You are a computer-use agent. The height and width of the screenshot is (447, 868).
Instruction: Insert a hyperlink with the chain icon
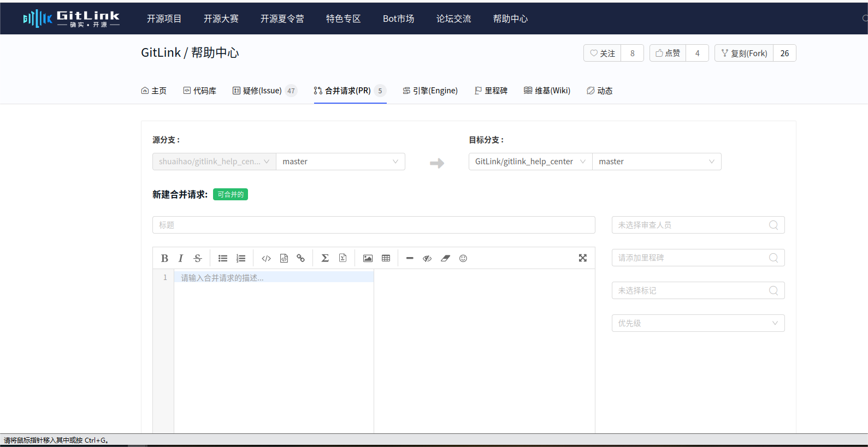(300, 258)
